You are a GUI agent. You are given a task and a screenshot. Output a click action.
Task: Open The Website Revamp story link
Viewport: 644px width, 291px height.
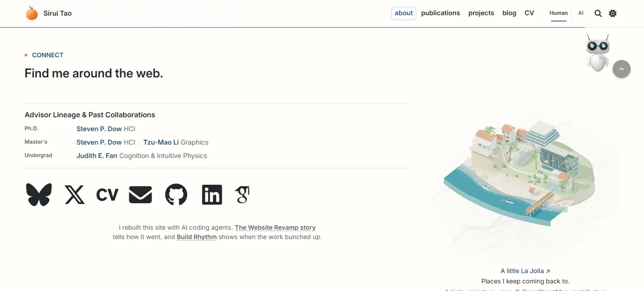(x=275, y=227)
